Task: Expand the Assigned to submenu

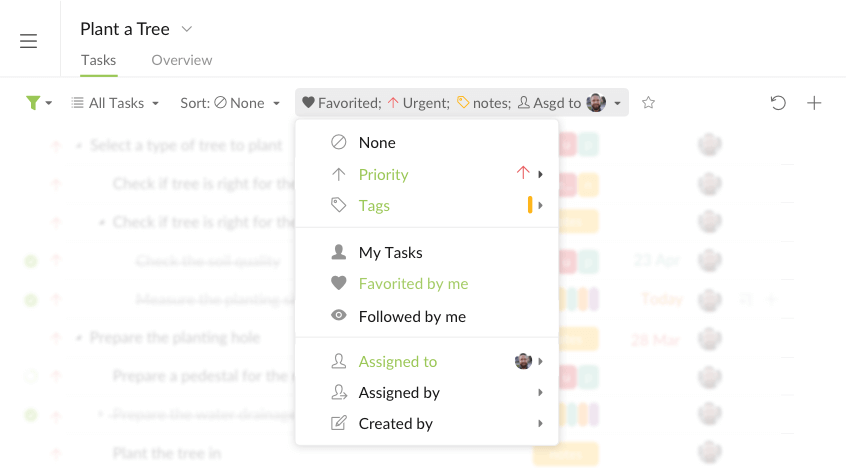Action: coord(398,362)
